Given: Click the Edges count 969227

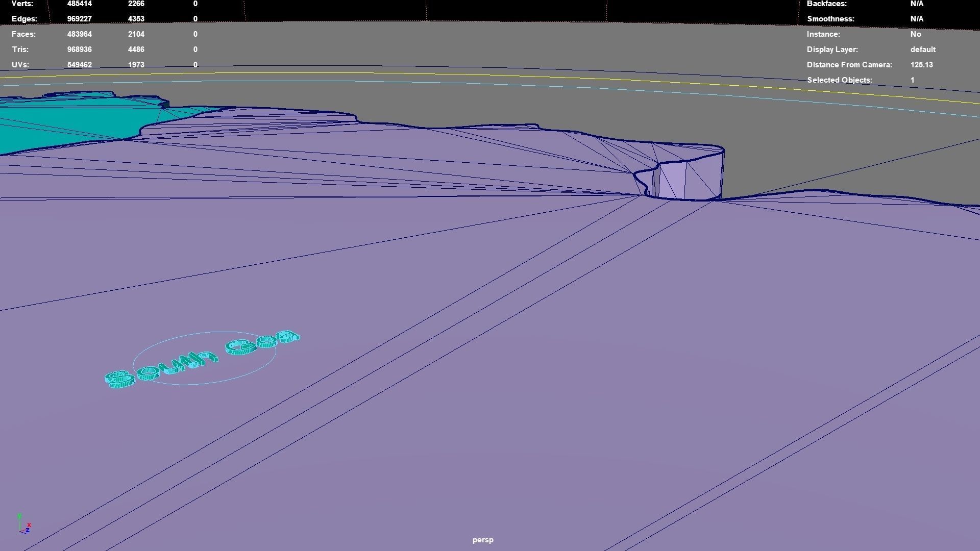Looking at the screenshot, I should pos(79,19).
